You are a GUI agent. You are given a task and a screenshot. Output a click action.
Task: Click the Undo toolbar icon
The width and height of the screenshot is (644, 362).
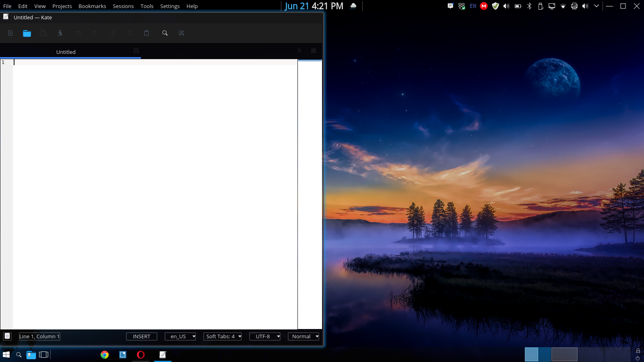78,33
